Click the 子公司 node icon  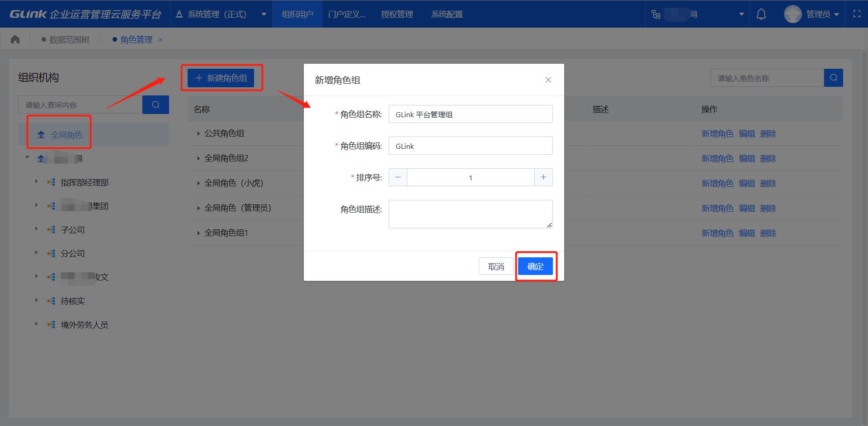coord(51,230)
